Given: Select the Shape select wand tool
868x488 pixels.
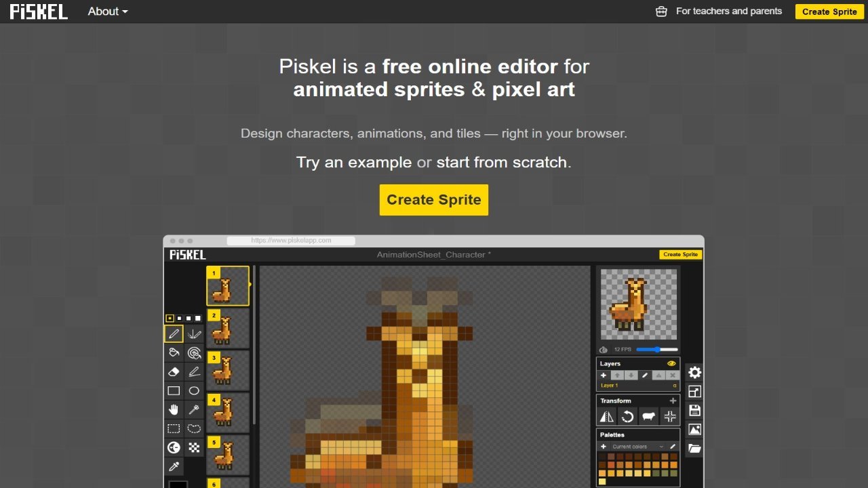Looking at the screenshot, I should [x=194, y=409].
